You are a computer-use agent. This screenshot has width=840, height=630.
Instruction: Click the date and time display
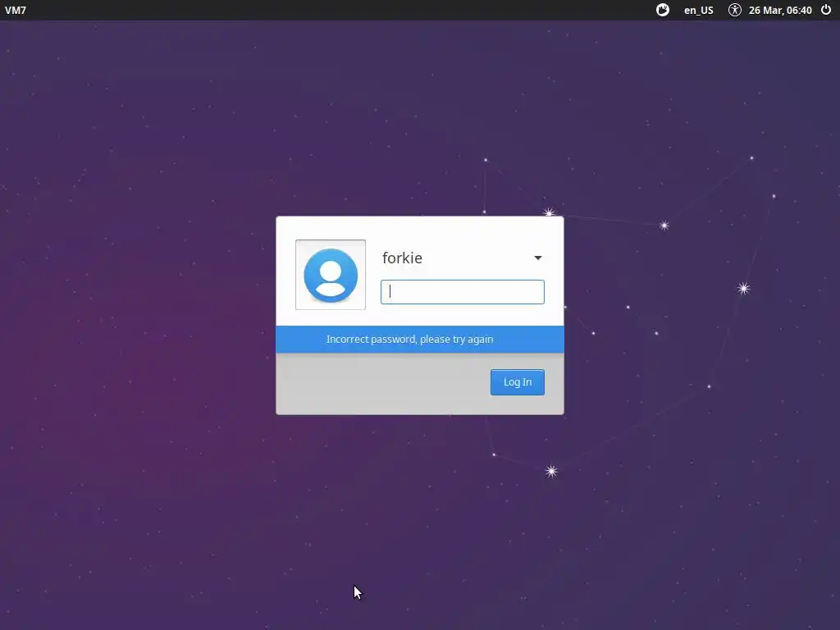tap(780, 10)
